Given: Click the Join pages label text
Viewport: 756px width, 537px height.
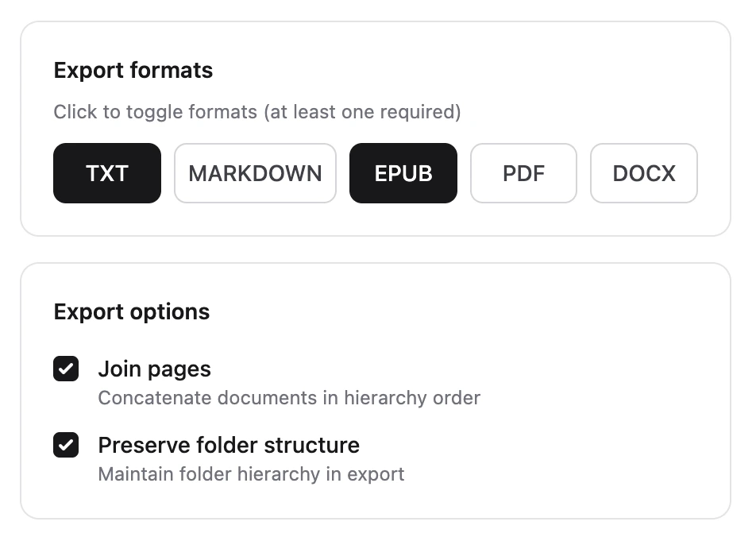Looking at the screenshot, I should coord(154,369).
